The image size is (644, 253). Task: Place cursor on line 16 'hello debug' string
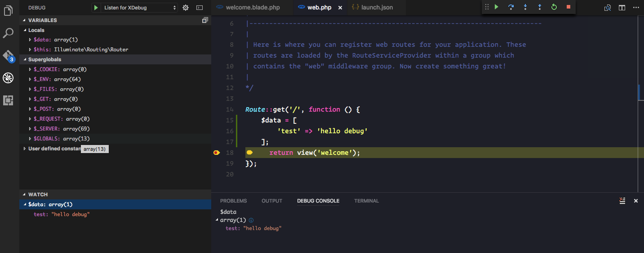[342, 131]
